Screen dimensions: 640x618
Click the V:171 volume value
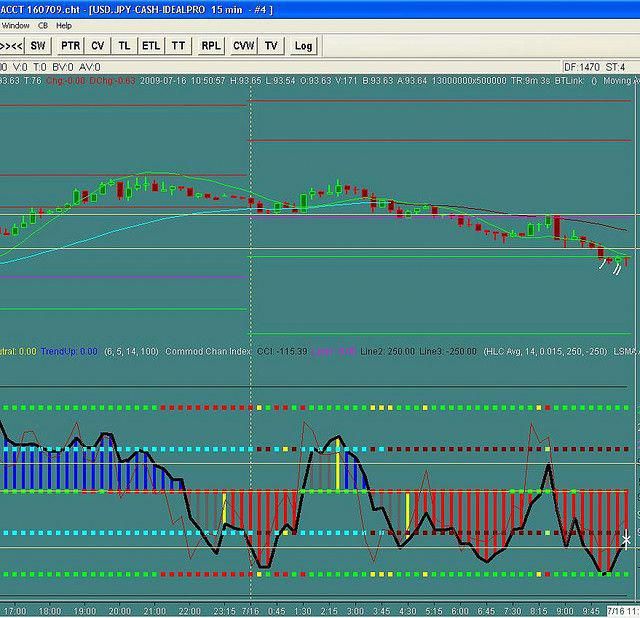click(347, 81)
